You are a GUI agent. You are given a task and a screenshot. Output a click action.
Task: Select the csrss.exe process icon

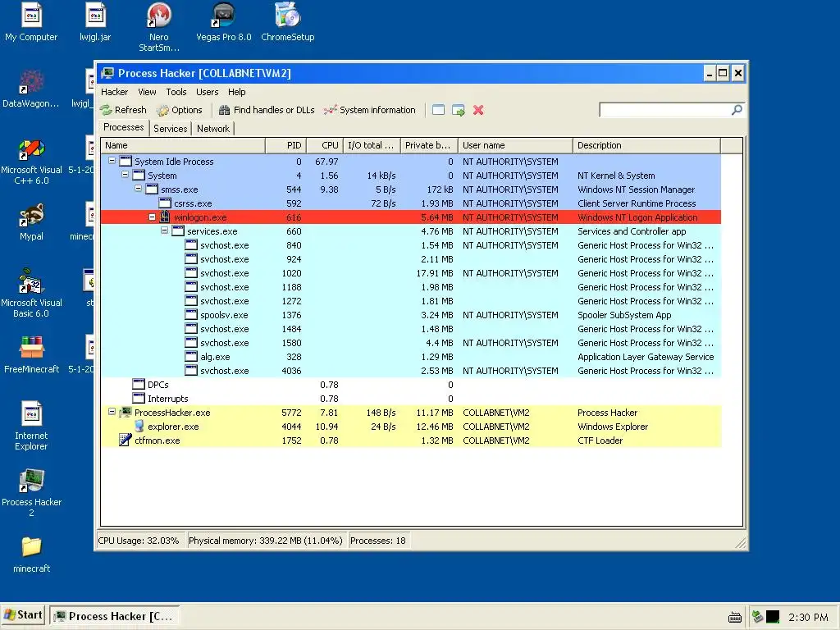click(x=165, y=203)
